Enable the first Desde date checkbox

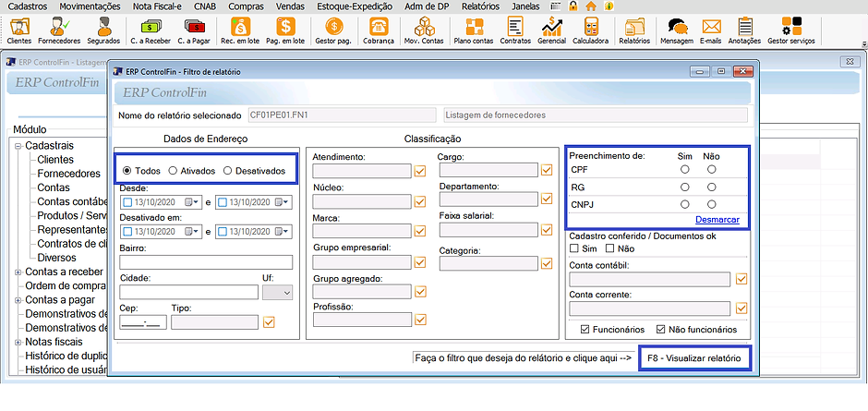127,202
